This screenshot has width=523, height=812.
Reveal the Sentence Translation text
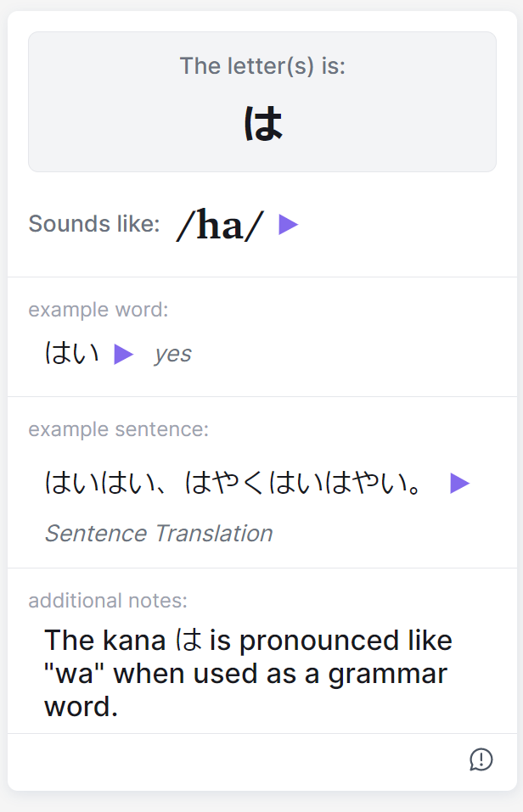[x=159, y=533]
